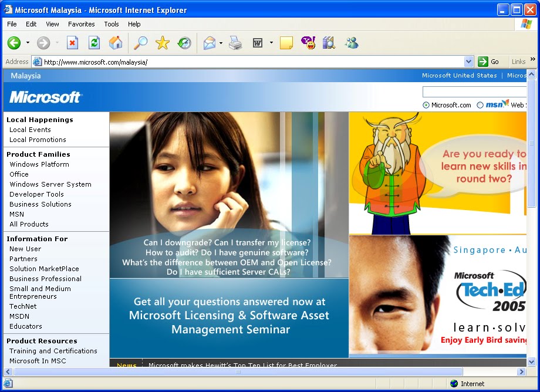Expand the Mail dropdown arrow

click(x=221, y=43)
